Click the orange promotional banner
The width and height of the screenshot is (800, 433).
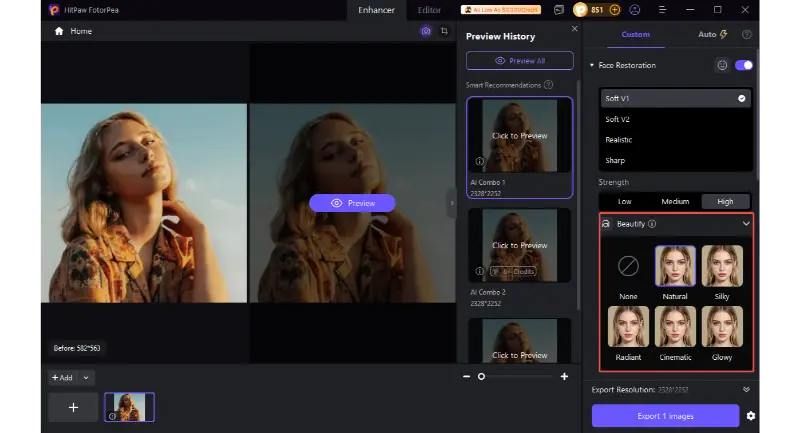pos(501,10)
